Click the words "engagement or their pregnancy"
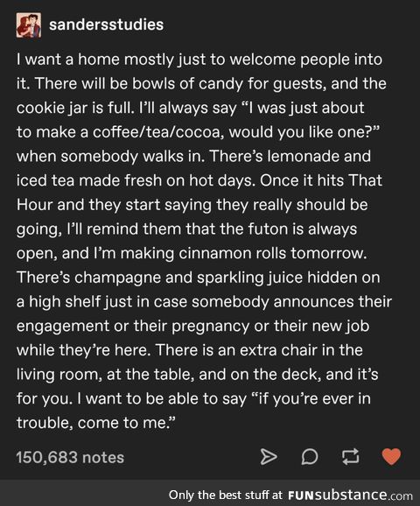Screen dimensions: 420x506 tap(133, 327)
